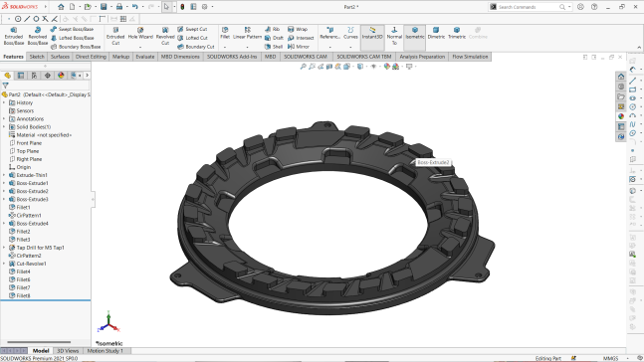
Task: Select the Shell tool
Action: pyautogui.click(x=274, y=47)
